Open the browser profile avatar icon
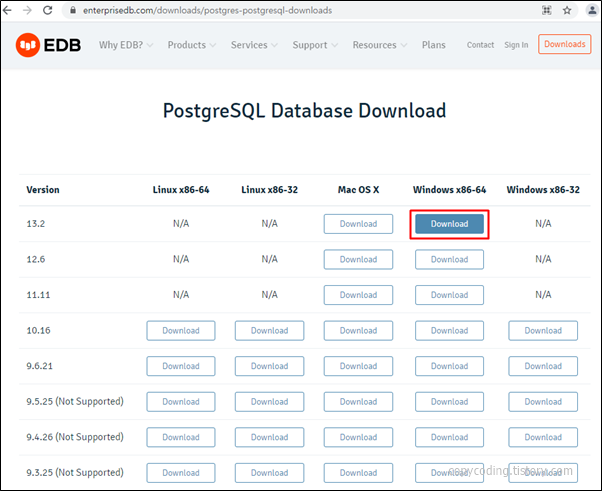602x491 pixels. (592, 10)
